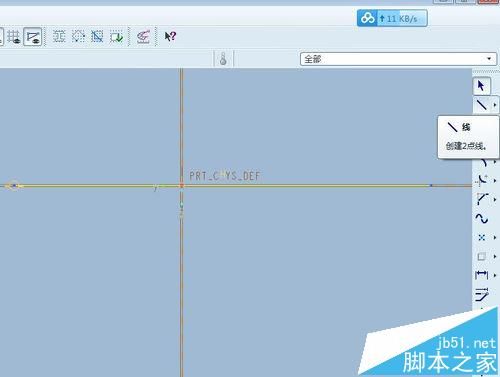Click the highlight open ends icon
500x377 pixels.
click(x=78, y=36)
